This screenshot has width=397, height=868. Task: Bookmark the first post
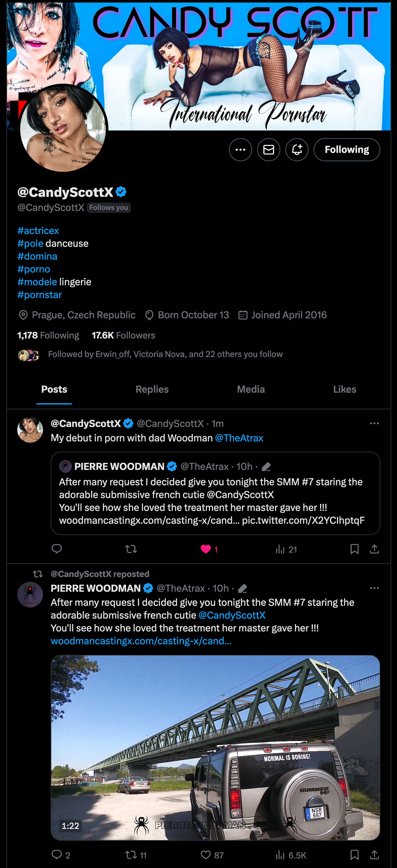[354, 549]
